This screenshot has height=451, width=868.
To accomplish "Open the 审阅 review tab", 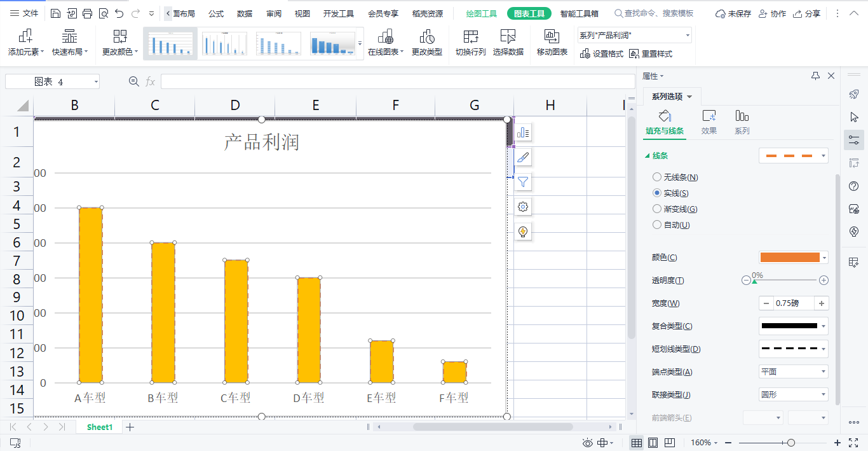I will click(274, 13).
